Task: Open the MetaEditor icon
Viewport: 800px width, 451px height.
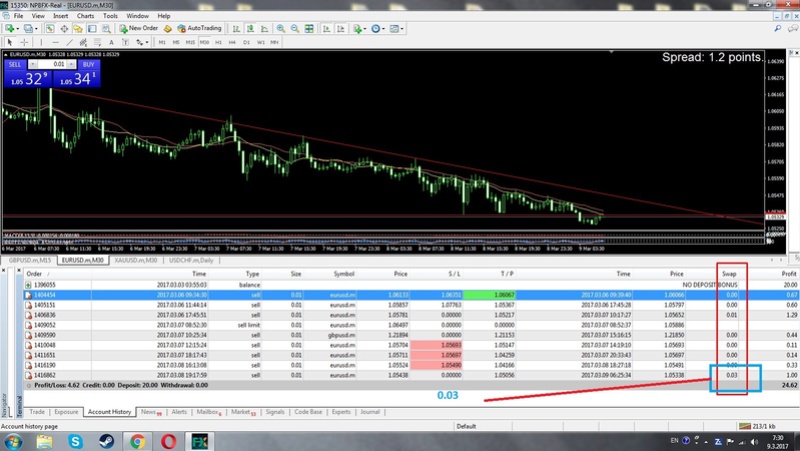Action: (x=167, y=29)
